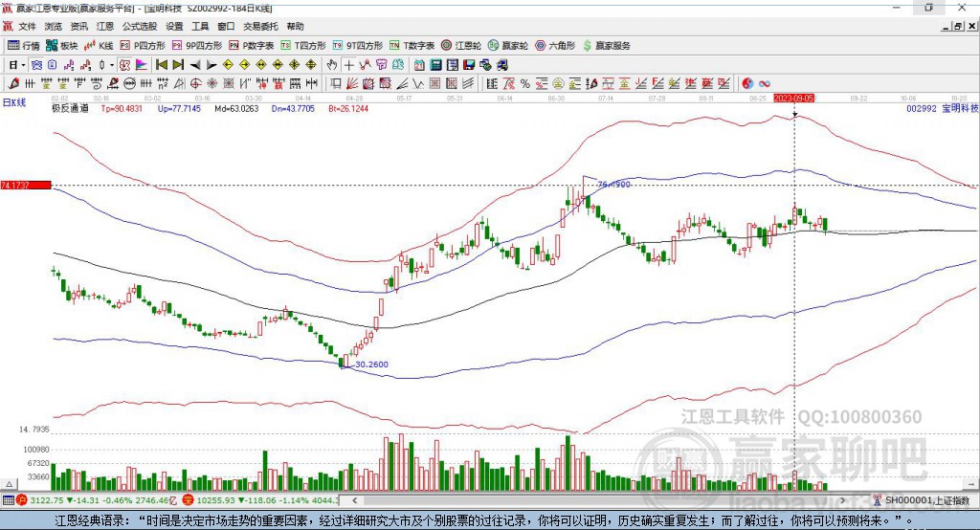The image size is (980, 530).
Task: Click the 002992 宝明科技 stock label
Action: (942, 108)
